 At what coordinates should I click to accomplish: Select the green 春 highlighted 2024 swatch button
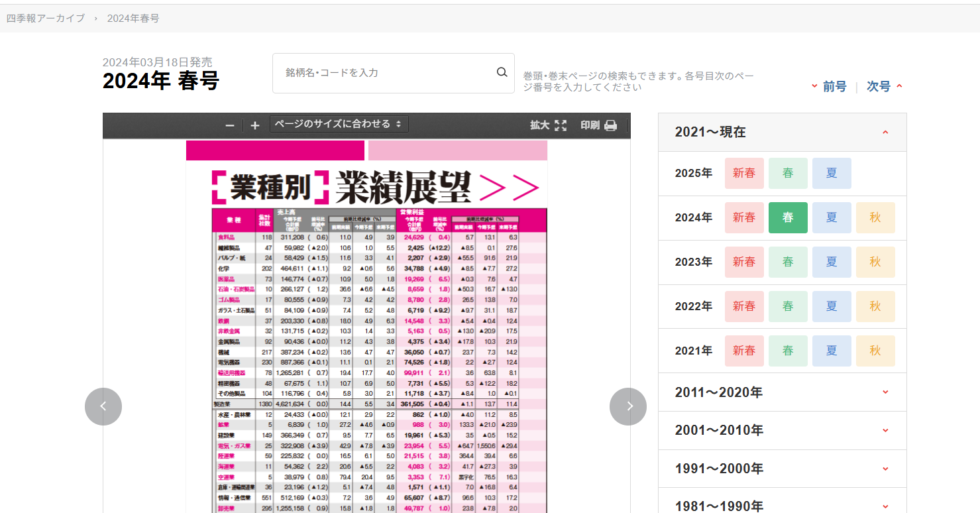788,217
